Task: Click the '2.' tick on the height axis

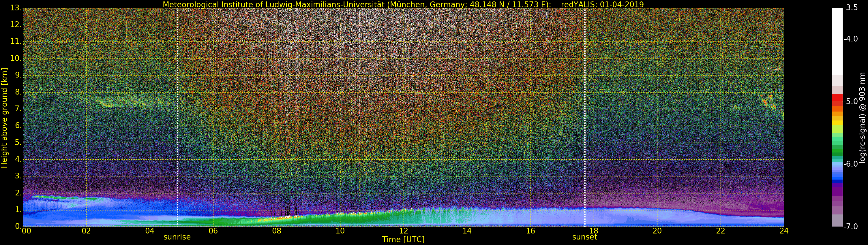Action: pyautogui.click(x=18, y=193)
